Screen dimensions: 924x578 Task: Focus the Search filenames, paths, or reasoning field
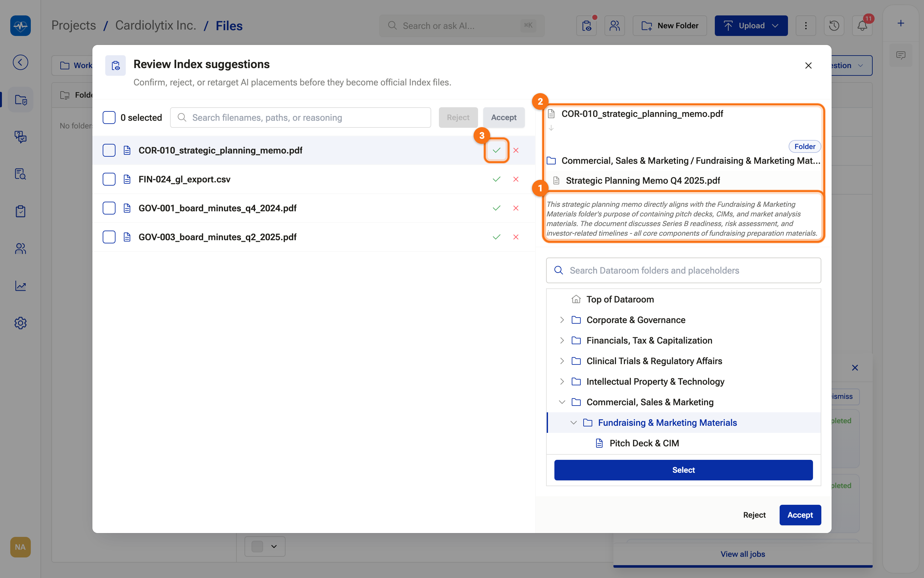(301, 117)
